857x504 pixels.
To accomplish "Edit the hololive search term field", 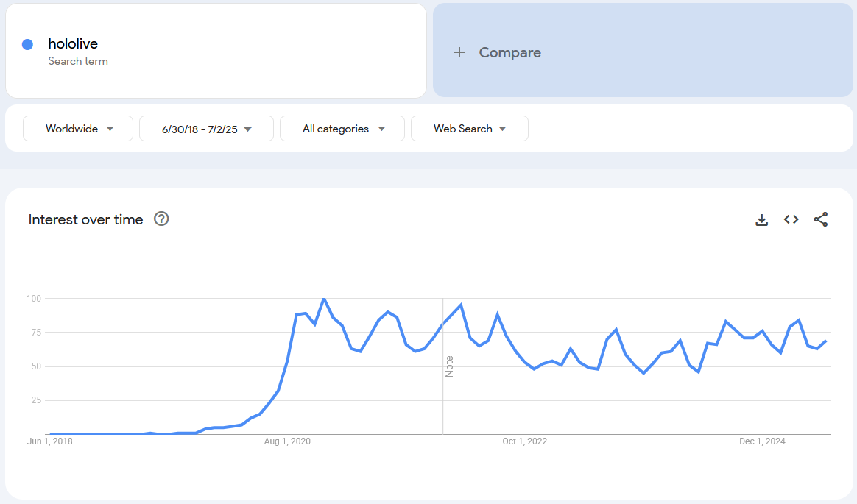I will 216,51.
